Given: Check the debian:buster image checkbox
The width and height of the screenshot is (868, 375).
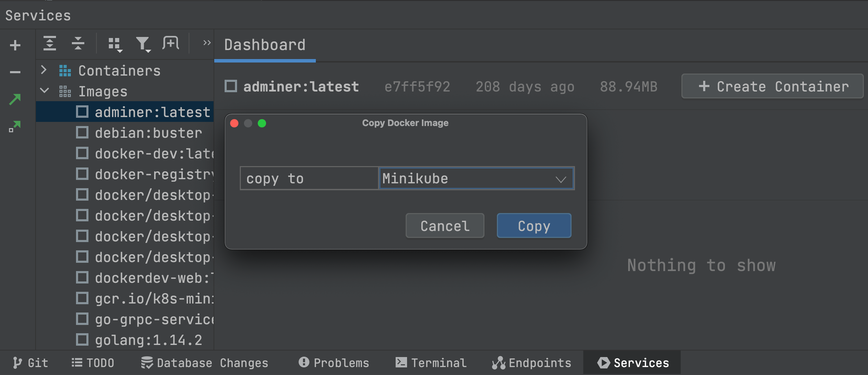Looking at the screenshot, I should pos(82,133).
